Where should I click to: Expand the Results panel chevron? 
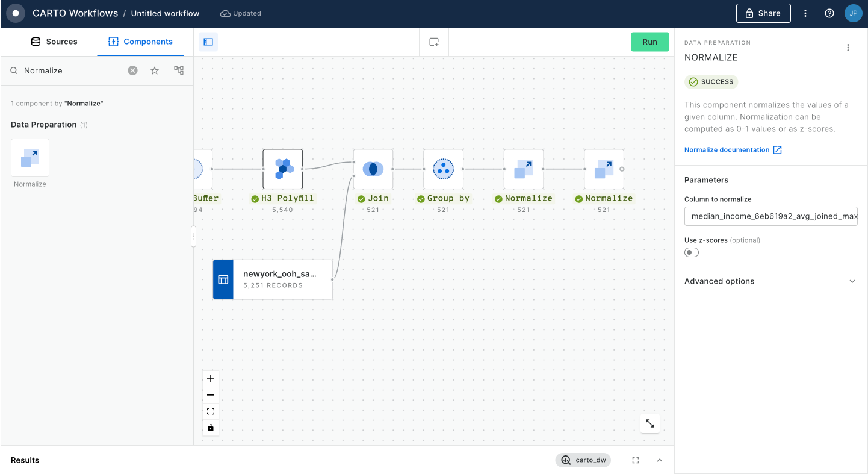pos(660,460)
